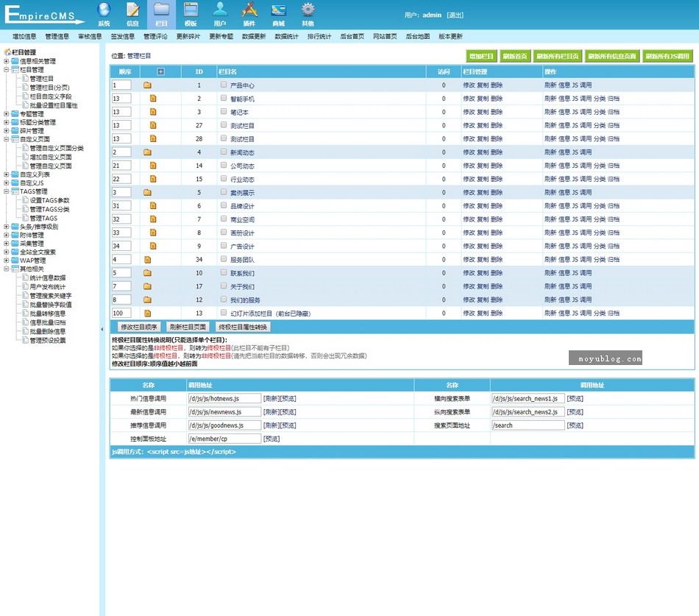Check the 联系我们 checkbox
Viewport: 699px width, 616px height.
(224, 272)
